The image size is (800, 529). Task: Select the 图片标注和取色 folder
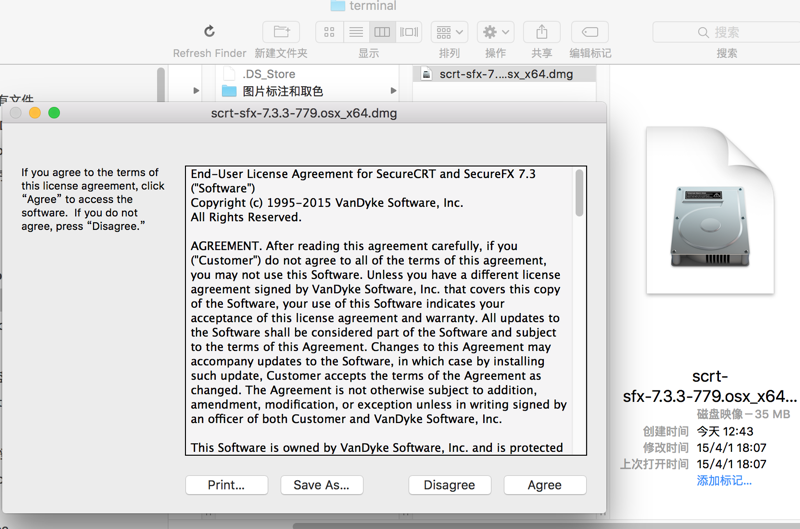point(283,91)
